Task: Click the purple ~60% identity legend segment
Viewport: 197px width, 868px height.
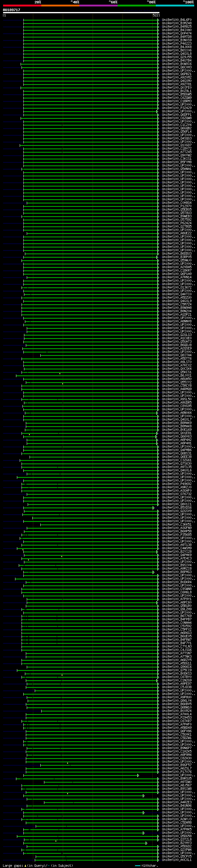Action: pos(99,6)
